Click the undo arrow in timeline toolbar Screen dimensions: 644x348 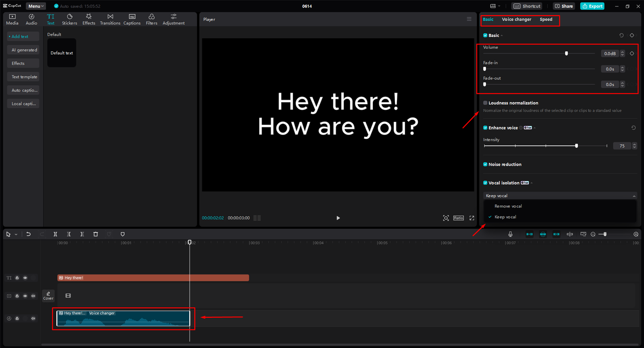pos(29,234)
